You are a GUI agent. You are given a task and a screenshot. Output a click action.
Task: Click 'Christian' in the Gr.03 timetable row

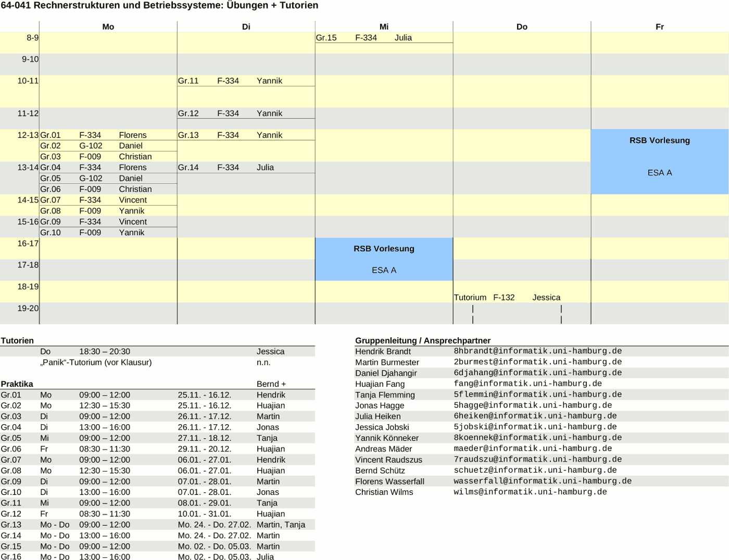tap(135, 157)
